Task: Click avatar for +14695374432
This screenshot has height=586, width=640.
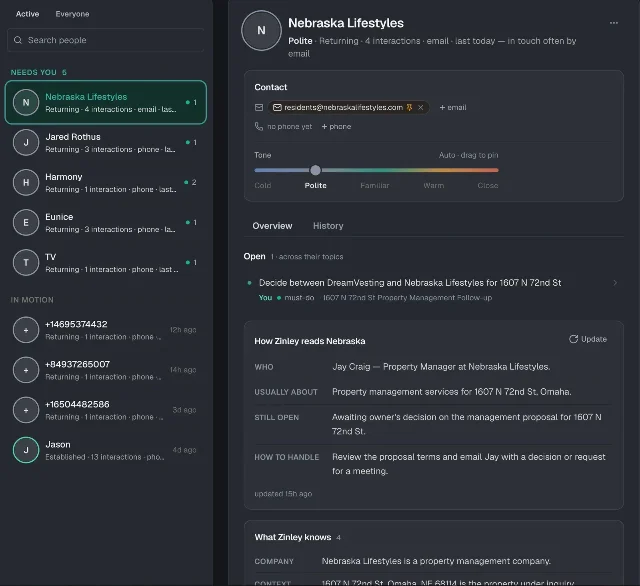Action: [x=26, y=330]
